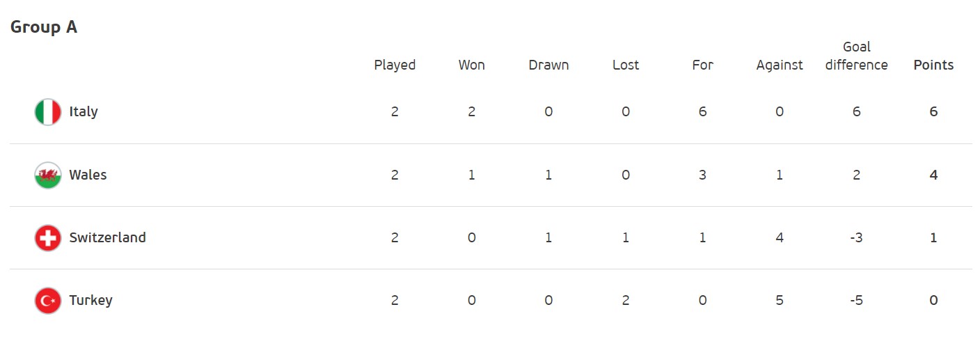The image size is (980, 346).
Task: Click the Lost column header
Action: pos(626,65)
